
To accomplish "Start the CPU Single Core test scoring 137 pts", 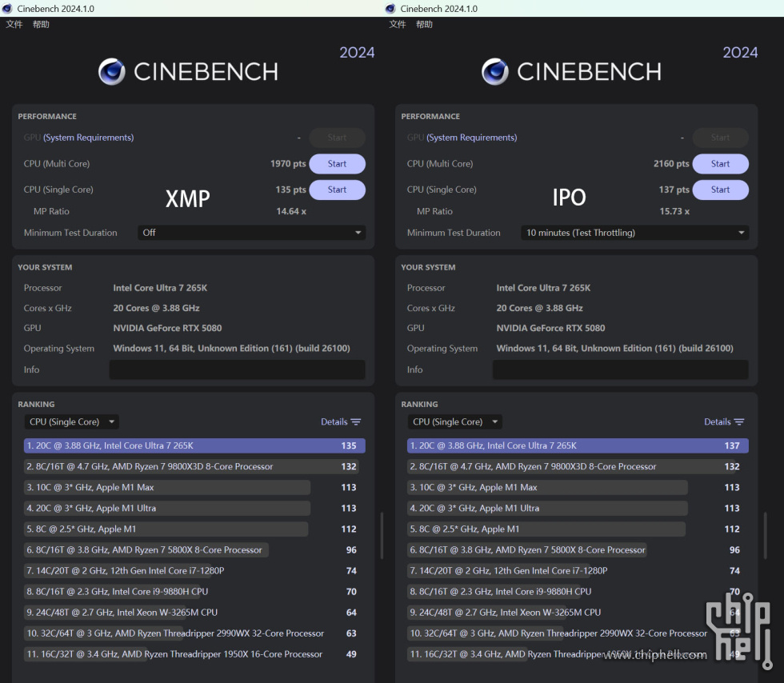I will point(721,190).
